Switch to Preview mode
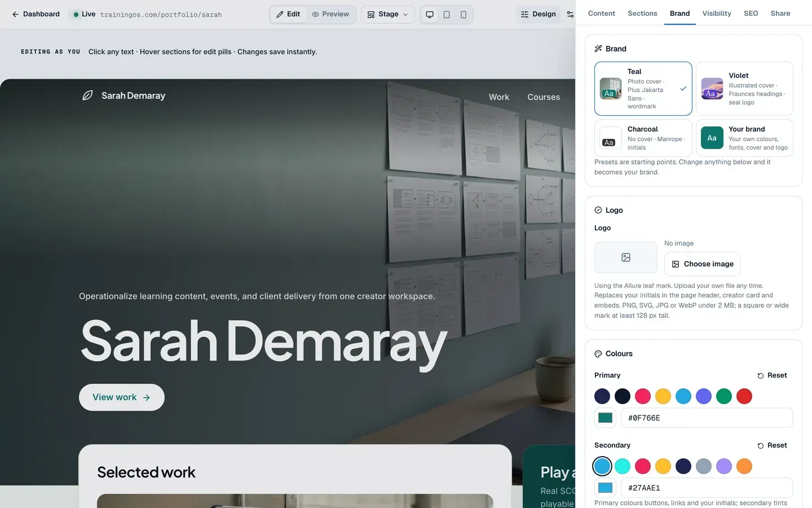812x508 pixels. tap(330, 15)
